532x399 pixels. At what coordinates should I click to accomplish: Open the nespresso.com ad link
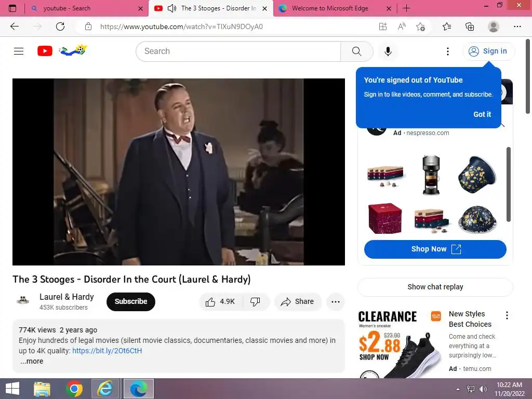(x=428, y=133)
